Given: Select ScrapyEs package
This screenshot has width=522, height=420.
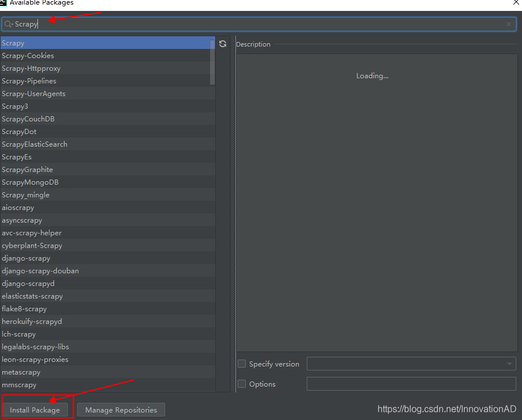Looking at the screenshot, I should tap(108, 156).
